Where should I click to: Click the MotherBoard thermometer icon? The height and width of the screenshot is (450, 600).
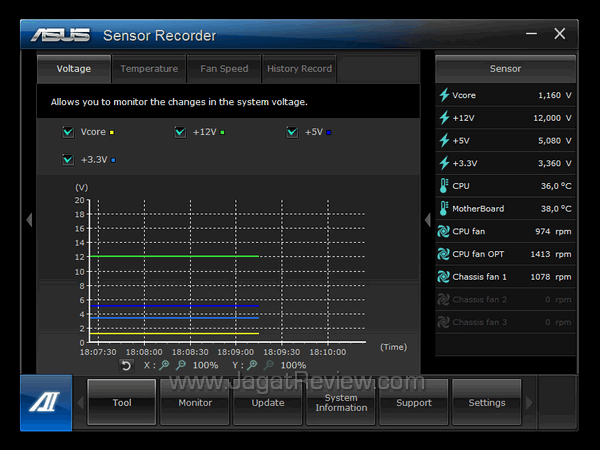[443, 209]
